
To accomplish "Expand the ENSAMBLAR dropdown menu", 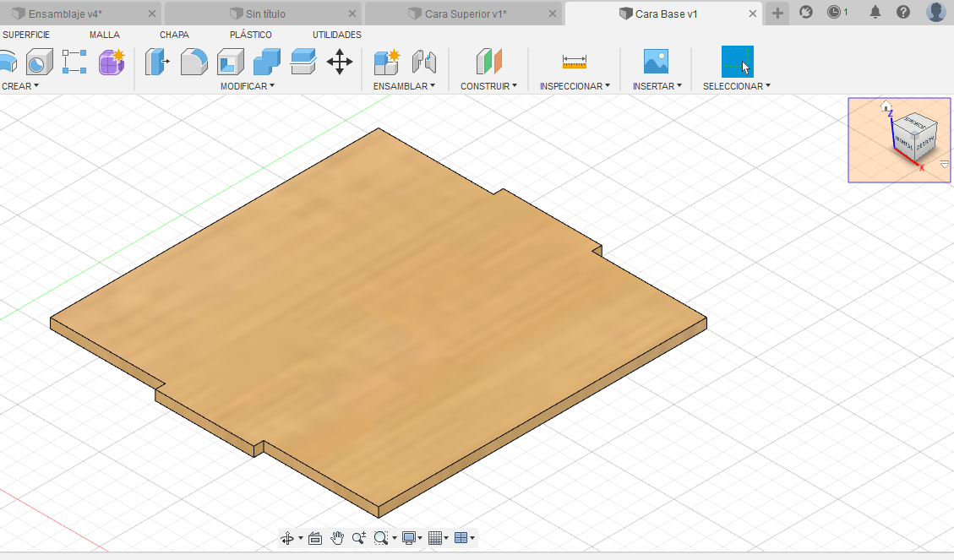I will pos(405,86).
